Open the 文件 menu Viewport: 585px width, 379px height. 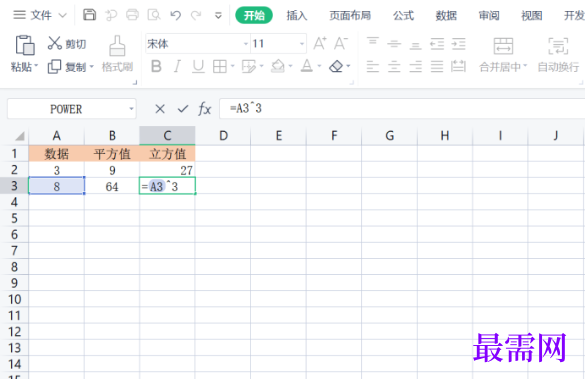coord(40,15)
